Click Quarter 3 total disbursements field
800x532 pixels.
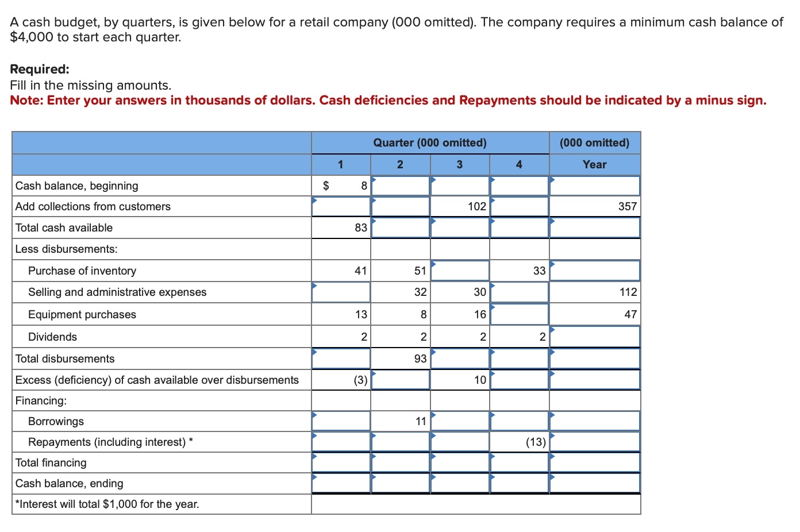click(x=460, y=358)
